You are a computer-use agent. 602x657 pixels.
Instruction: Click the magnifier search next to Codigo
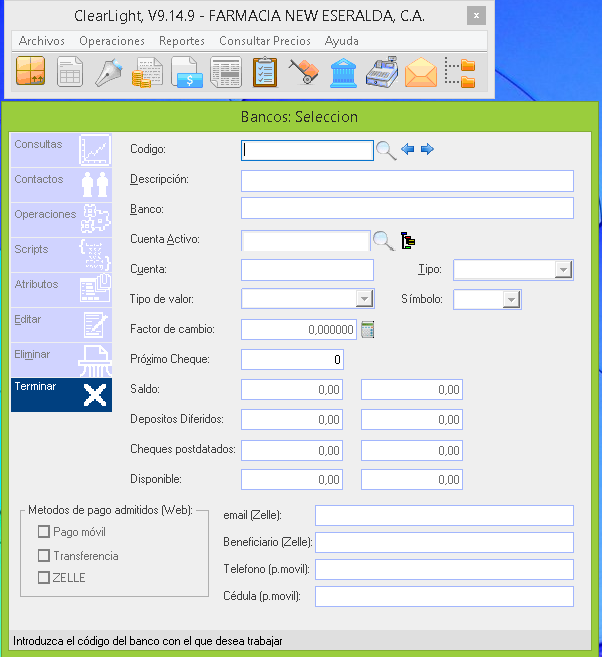(x=386, y=150)
